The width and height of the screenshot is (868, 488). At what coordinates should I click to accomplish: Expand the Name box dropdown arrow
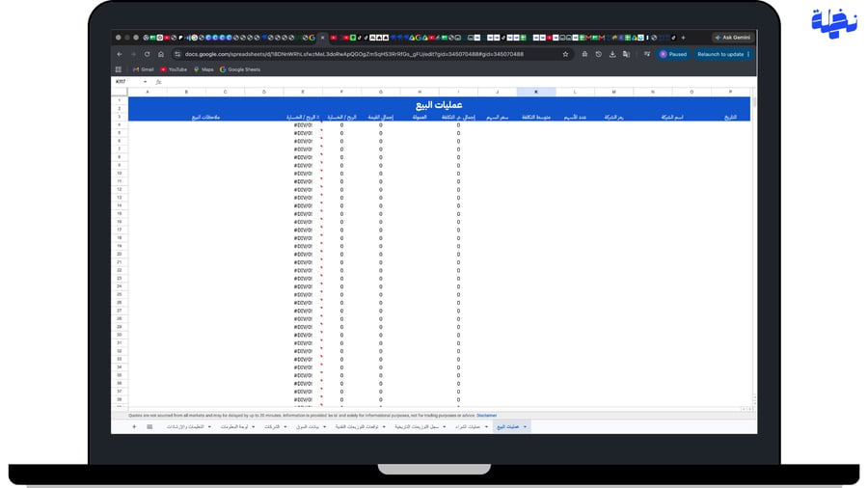(x=145, y=82)
